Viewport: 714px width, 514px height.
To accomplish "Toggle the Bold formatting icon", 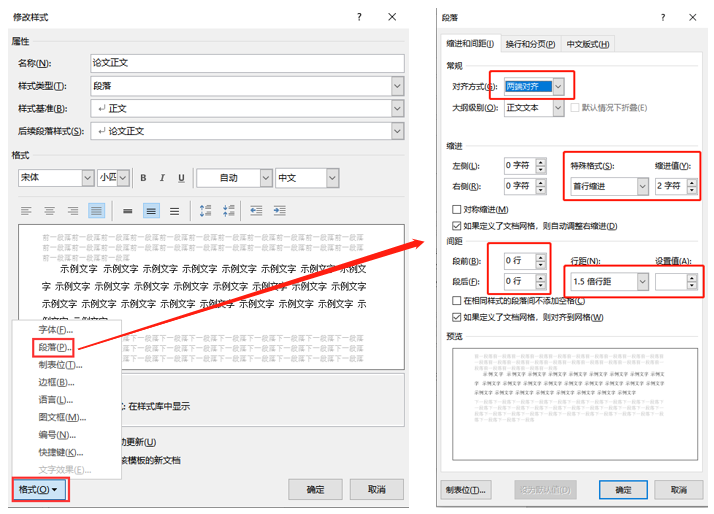I will click(143, 178).
